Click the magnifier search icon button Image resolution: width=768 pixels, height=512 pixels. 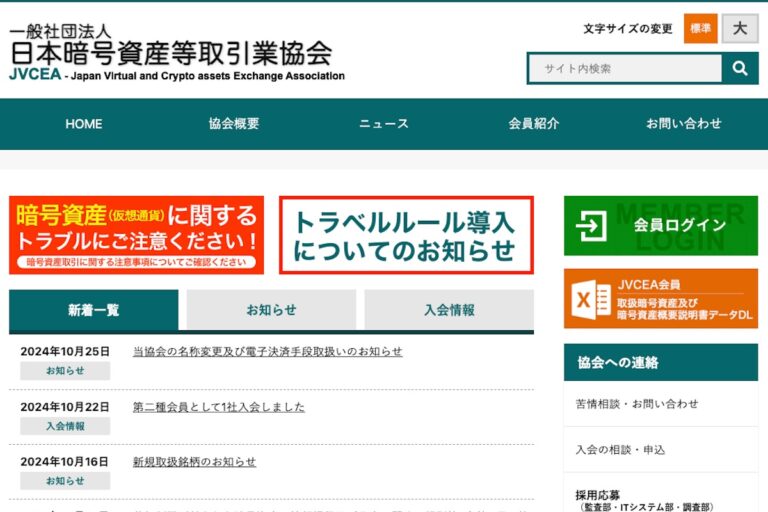pyautogui.click(x=740, y=68)
